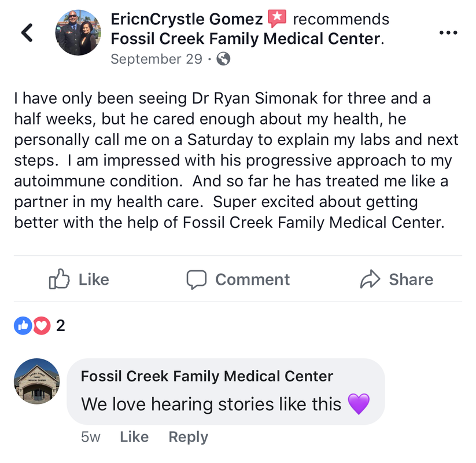476x463 pixels.
Task: Open EricnCrystle Gomez profile picture
Action: [x=78, y=32]
